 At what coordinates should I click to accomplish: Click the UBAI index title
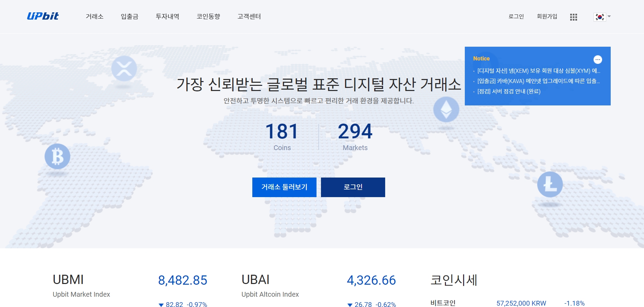coord(255,280)
